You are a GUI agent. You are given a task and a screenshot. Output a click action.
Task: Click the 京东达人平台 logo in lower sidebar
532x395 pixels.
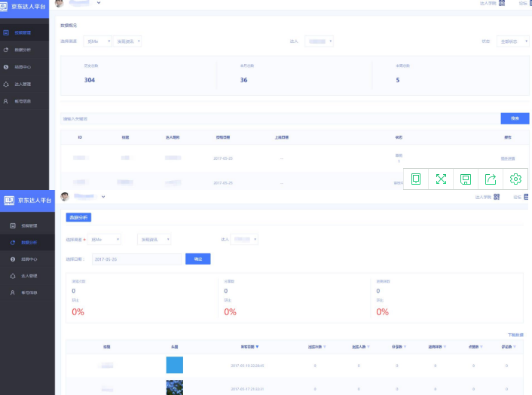coord(27,200)
